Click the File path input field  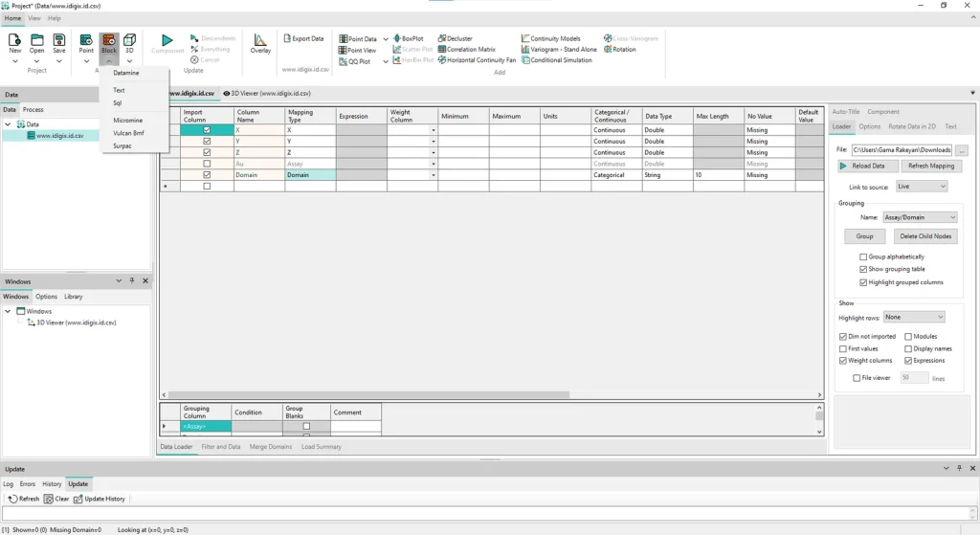(x=902, y=150)
